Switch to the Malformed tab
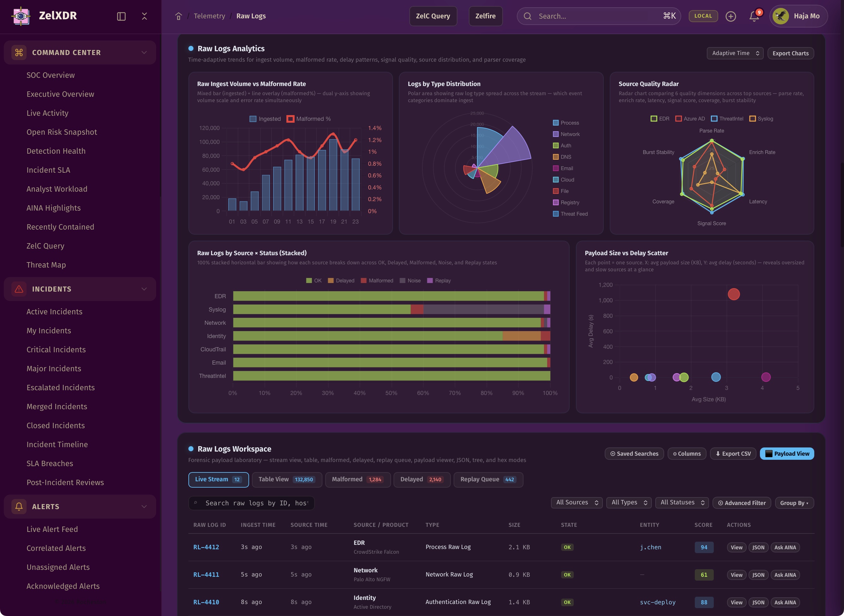Image resolution: width=844 pixels, height=616 pixels. tap(357, 479)
